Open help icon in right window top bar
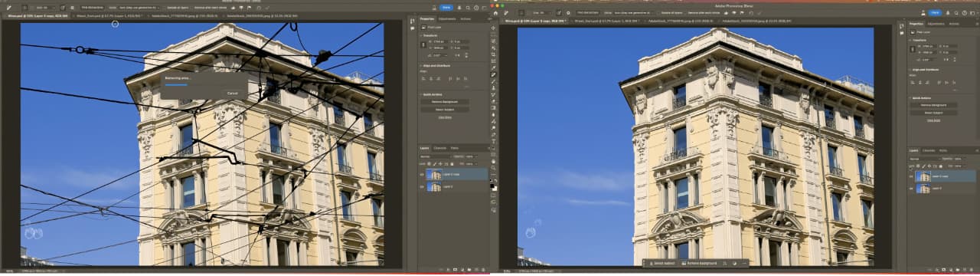Image resolution: width=980 pixels, height=276 pixels. (965, 13)
